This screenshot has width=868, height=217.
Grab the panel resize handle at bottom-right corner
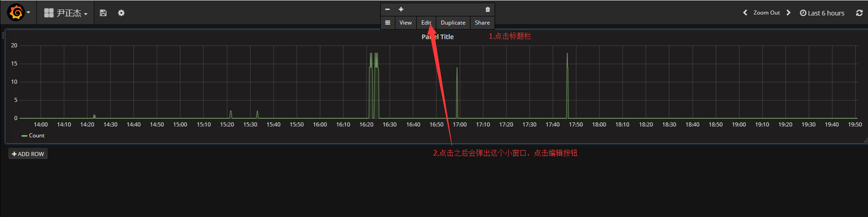click(x=865, y=141)
